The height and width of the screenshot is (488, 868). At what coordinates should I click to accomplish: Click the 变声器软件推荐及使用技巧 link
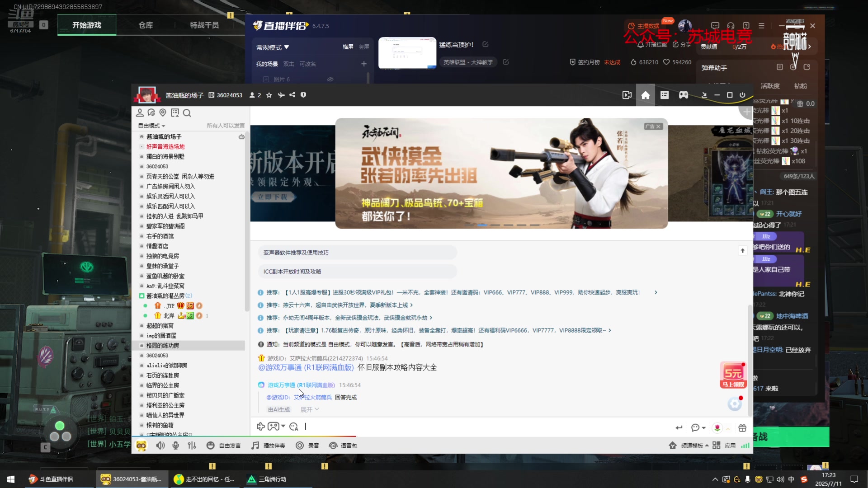click(x=357, y=253)
